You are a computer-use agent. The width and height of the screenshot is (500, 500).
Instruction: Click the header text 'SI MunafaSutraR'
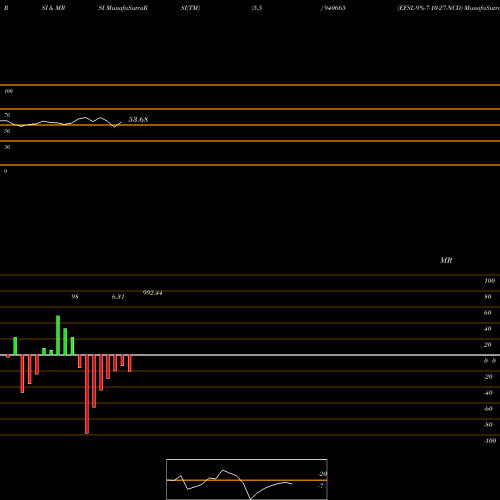click(123, 8)
